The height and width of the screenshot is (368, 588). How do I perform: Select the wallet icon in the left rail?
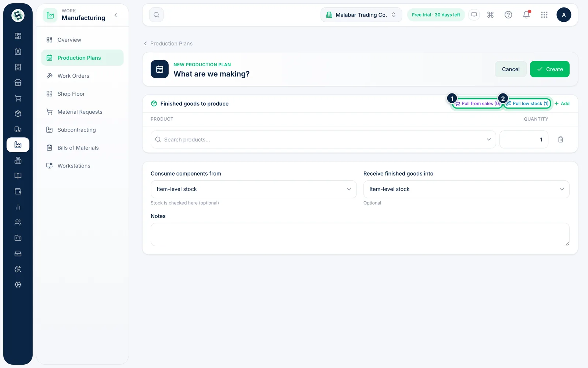pyautogui.click(x=18, y=191)
